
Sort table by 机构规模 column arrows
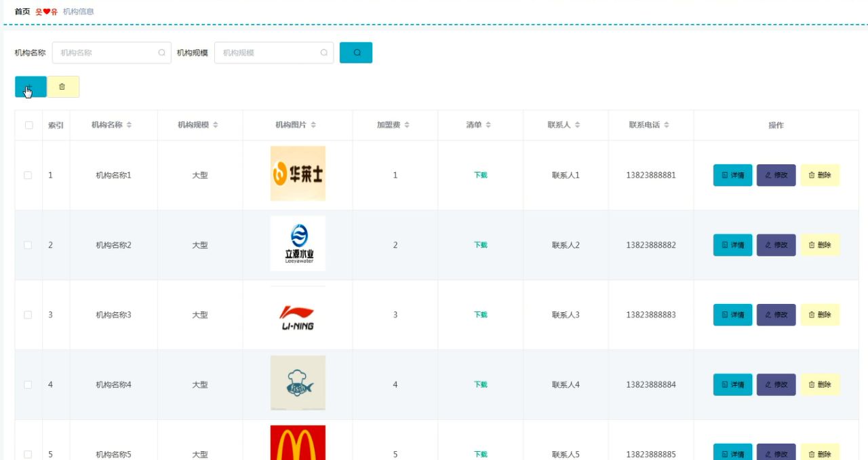[216, 126]
